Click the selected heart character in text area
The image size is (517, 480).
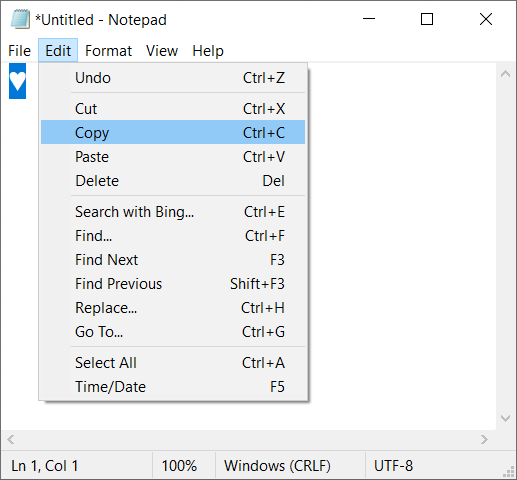click(17, 81)
